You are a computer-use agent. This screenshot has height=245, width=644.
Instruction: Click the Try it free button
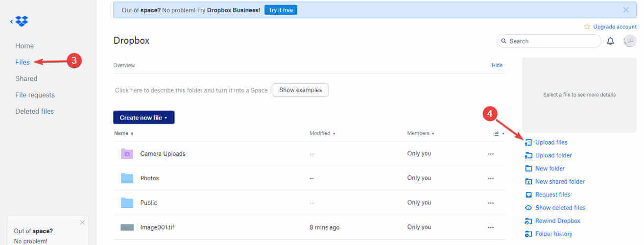pos(281,10)
